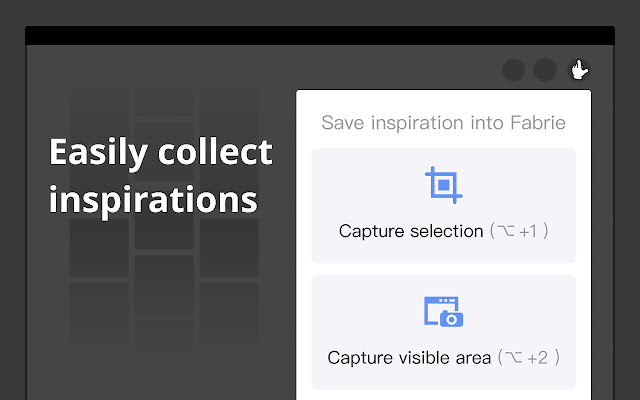Image resolution: width=640 pixels, height=400 pixels.
Task: Select the top-left tile in the background grid
Action: (x=99, y=110)
